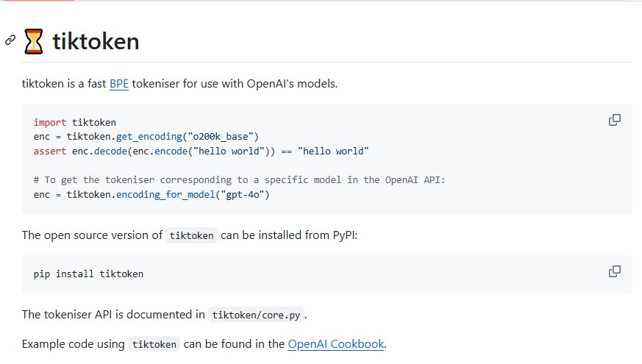Click the word PyPI in the install sentence
Image resolution: width=642 pixels, height=364 pixels.
pyautogui.click(x=341, y=235)
